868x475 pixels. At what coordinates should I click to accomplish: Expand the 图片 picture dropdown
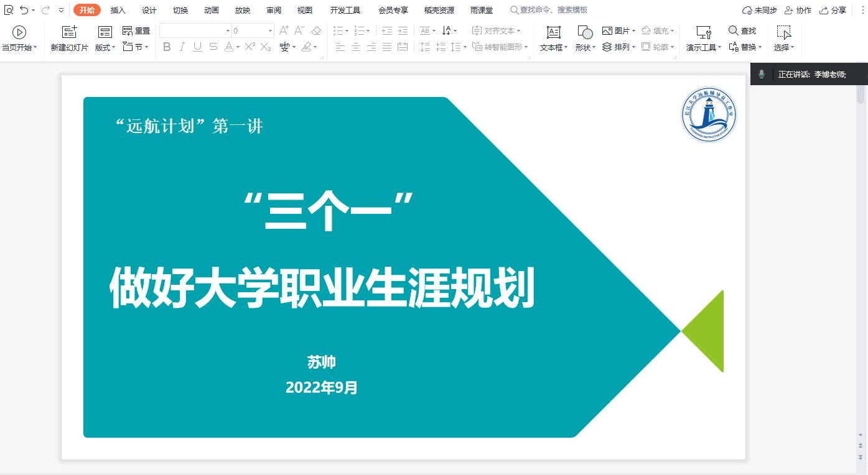point(633,30)
